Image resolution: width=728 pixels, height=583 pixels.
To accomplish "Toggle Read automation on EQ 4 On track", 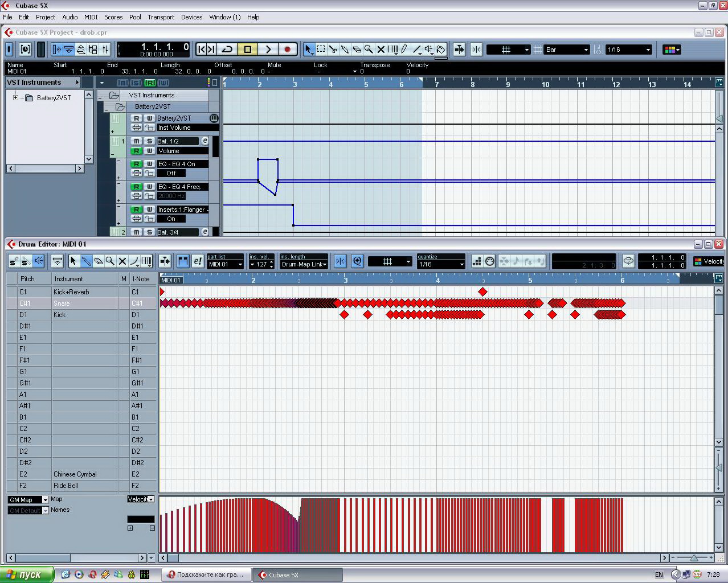I will point(136,164).
